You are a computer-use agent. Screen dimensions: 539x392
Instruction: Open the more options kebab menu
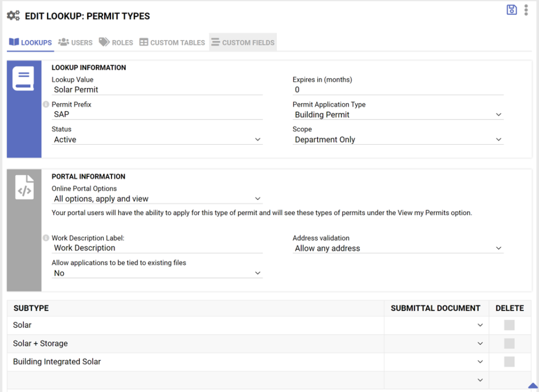coord(526,9)
